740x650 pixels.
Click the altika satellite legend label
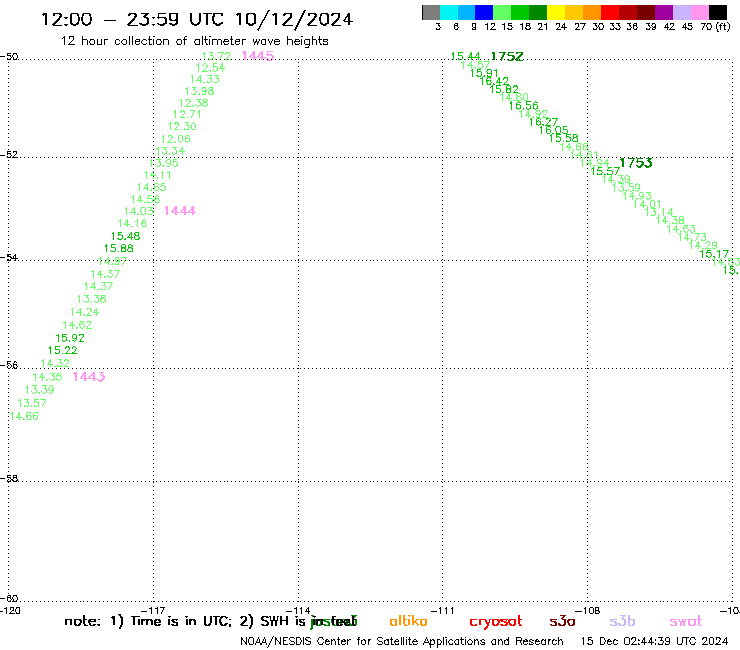(x=408, y=621)
